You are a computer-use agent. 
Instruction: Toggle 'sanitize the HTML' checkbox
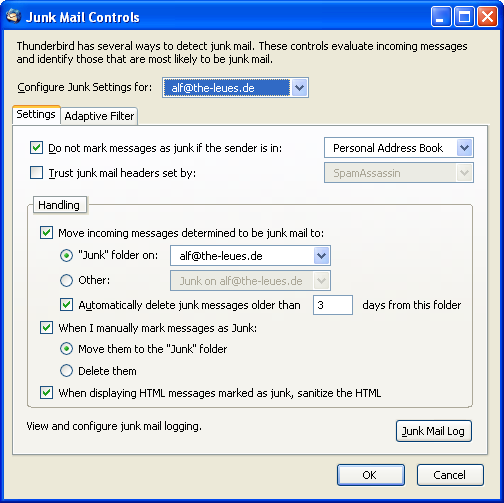point(46,393)
